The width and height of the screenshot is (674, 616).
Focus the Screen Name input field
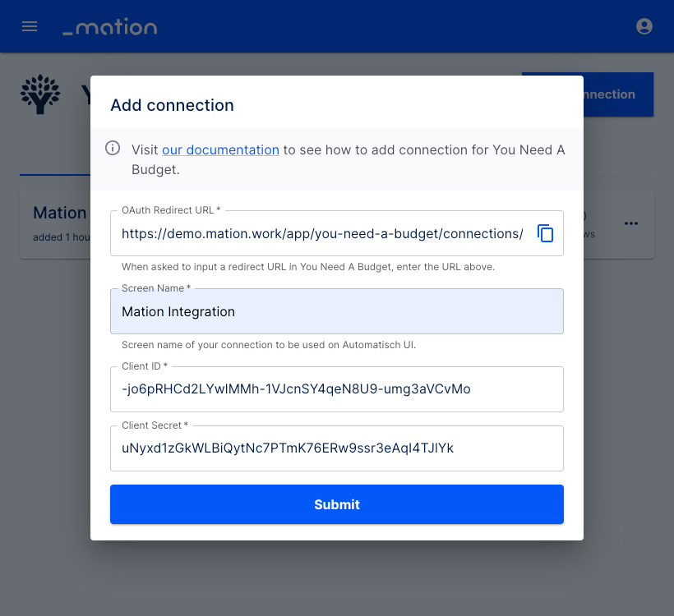[x=336, y=311]
